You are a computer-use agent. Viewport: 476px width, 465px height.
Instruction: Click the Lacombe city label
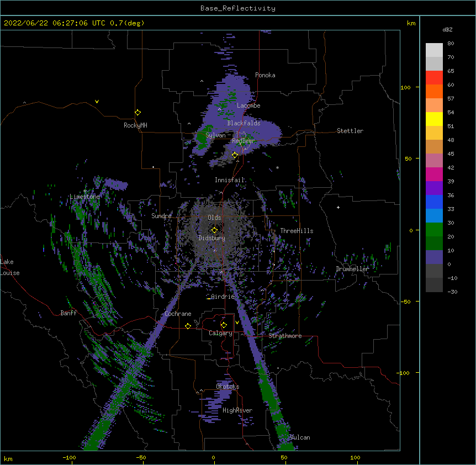248,105
